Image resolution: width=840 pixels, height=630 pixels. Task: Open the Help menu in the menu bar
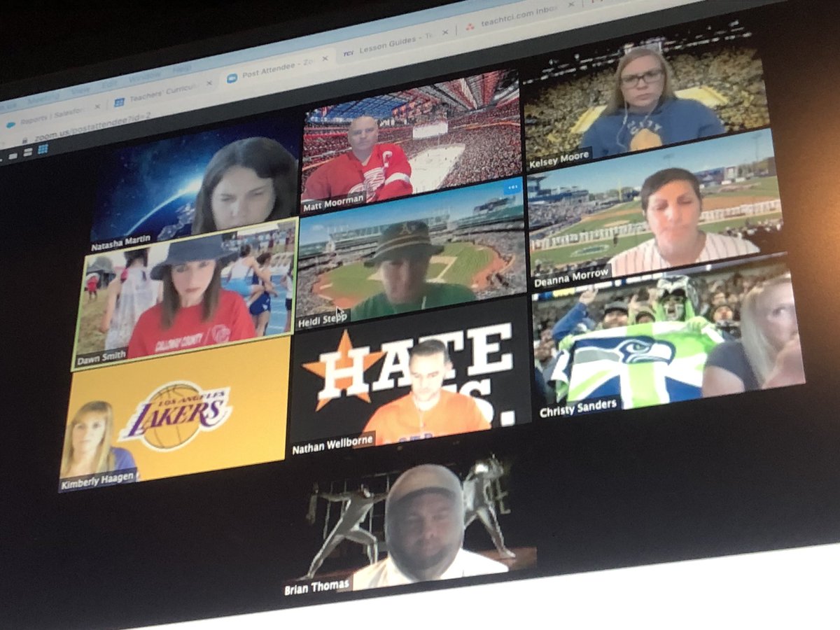tap(181, 69)
